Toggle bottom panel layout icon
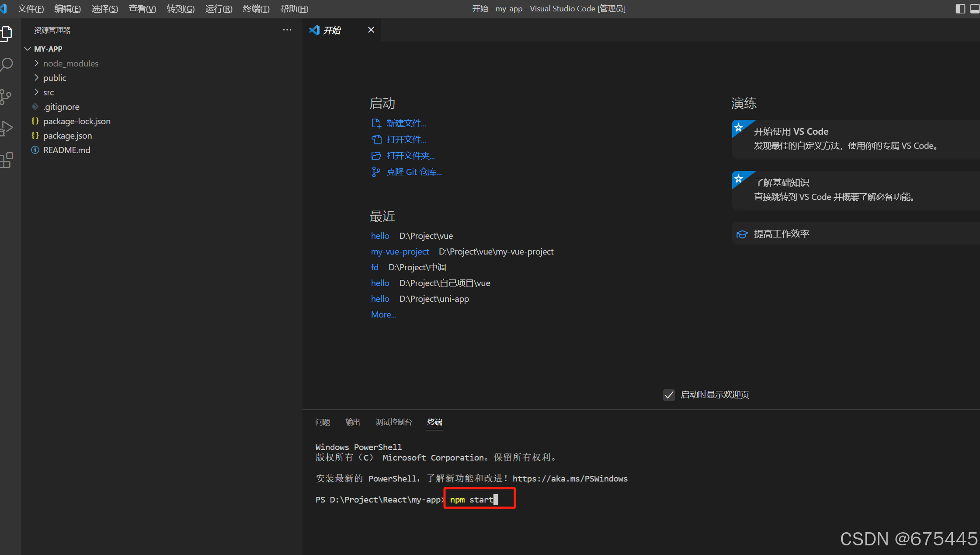Screen dimensions: 980x555 tap(975, 9)
